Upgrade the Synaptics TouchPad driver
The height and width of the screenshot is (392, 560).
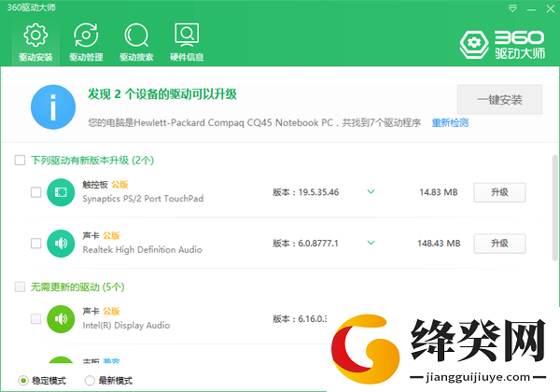[x=499, y=192]
